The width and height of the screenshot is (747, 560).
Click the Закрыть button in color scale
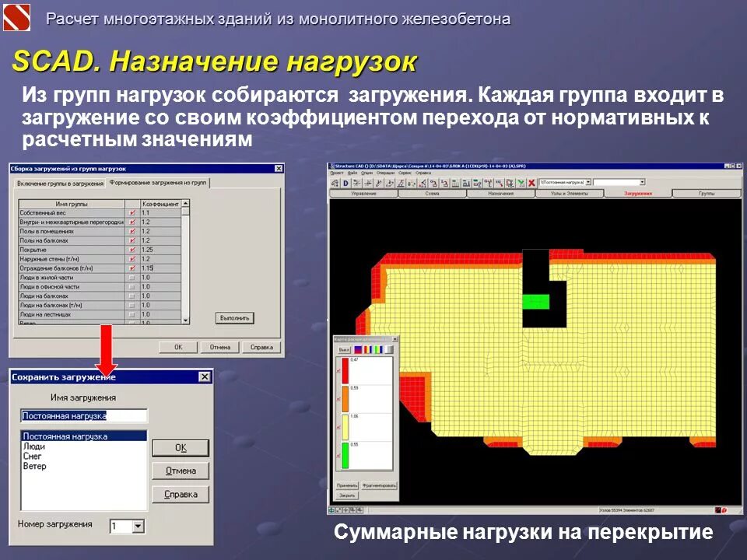click(x=347, y=495)
